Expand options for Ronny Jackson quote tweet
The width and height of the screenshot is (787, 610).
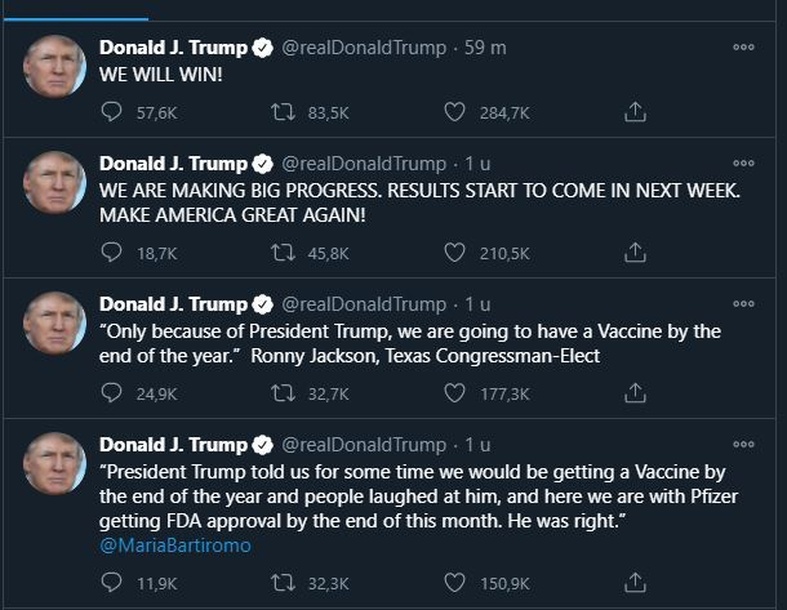tap(743, 303)
